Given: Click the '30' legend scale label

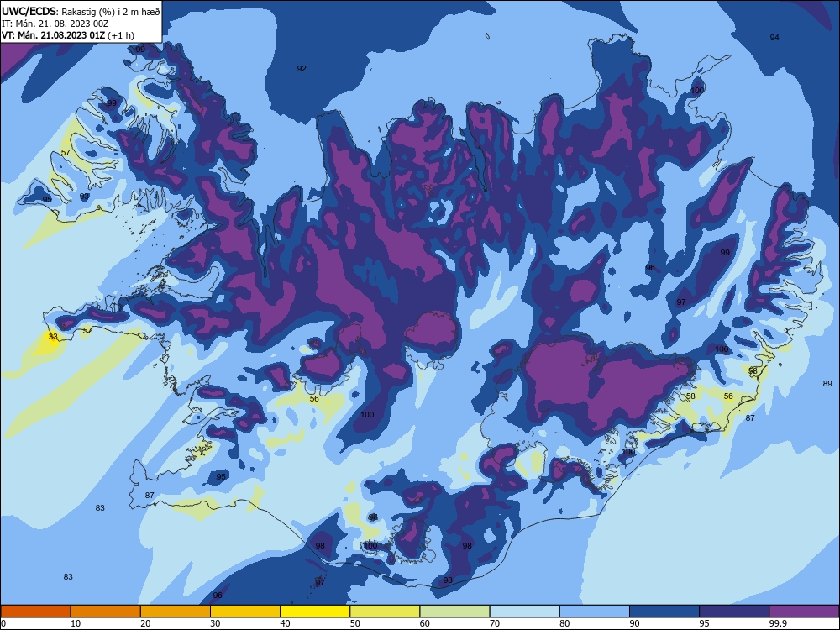Looking at the screenshot, I should (215, 623).
